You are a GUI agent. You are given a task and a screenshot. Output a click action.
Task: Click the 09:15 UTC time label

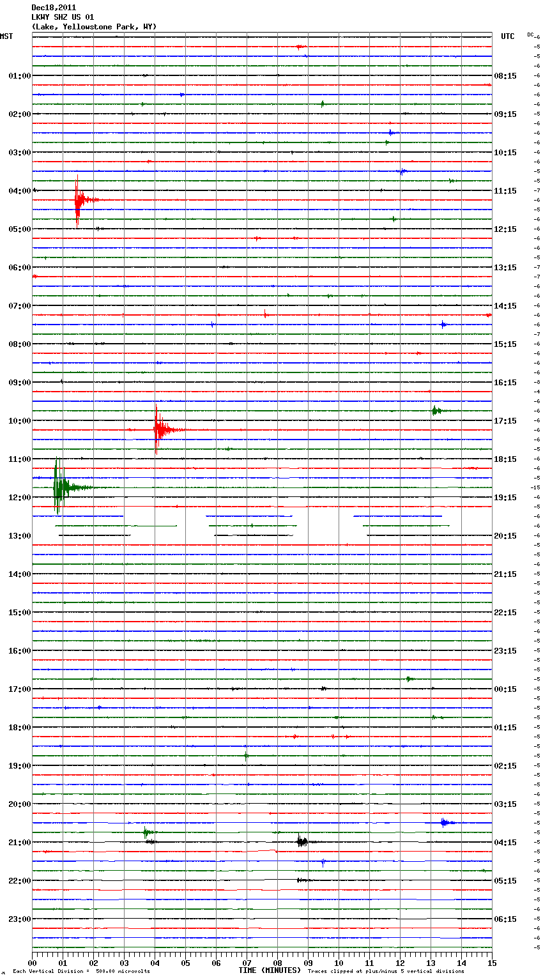505,114
